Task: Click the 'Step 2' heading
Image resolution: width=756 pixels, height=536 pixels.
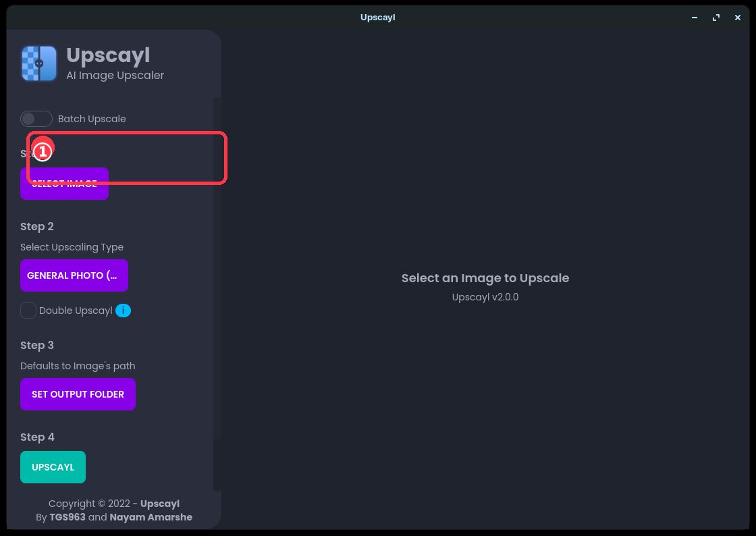Action: [x=36, y=227]
